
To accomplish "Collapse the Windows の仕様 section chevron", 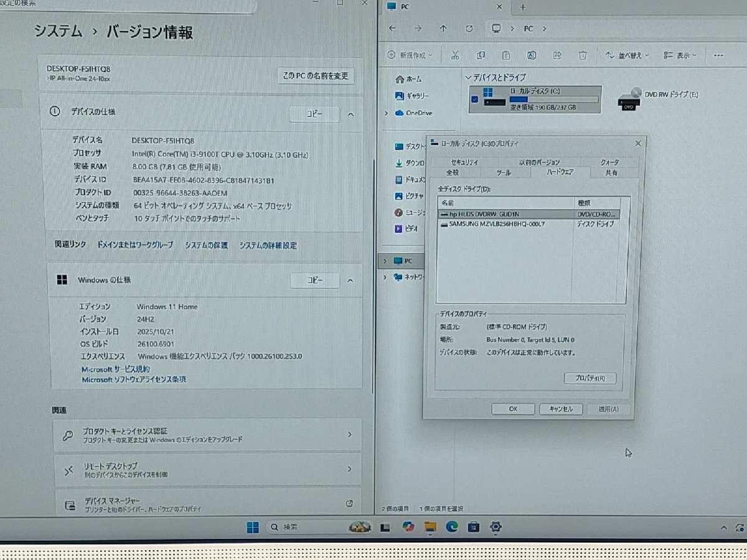I will (350, 281).
